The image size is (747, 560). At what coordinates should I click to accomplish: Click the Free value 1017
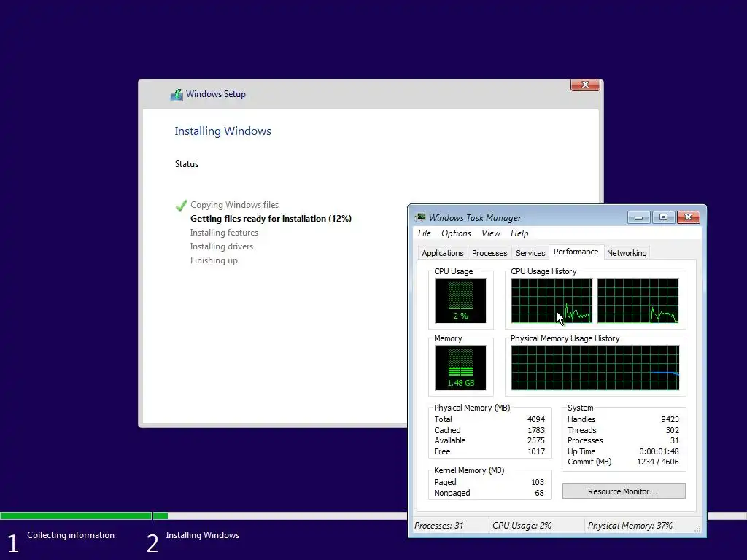(536, 451)
